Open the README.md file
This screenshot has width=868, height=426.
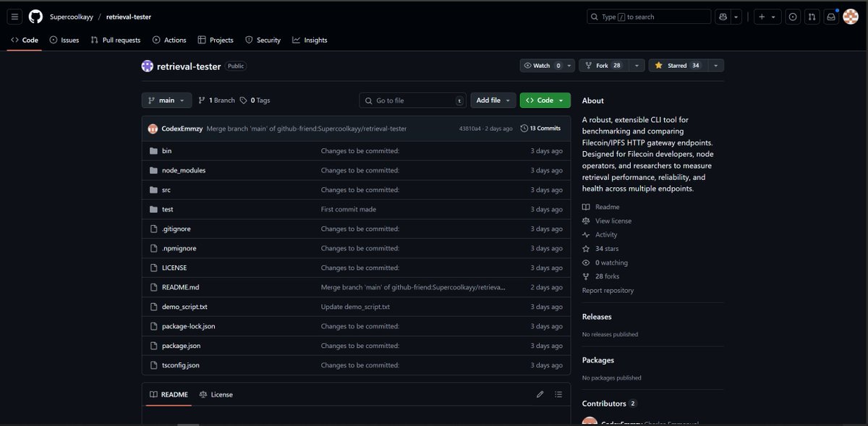(180, 288)
